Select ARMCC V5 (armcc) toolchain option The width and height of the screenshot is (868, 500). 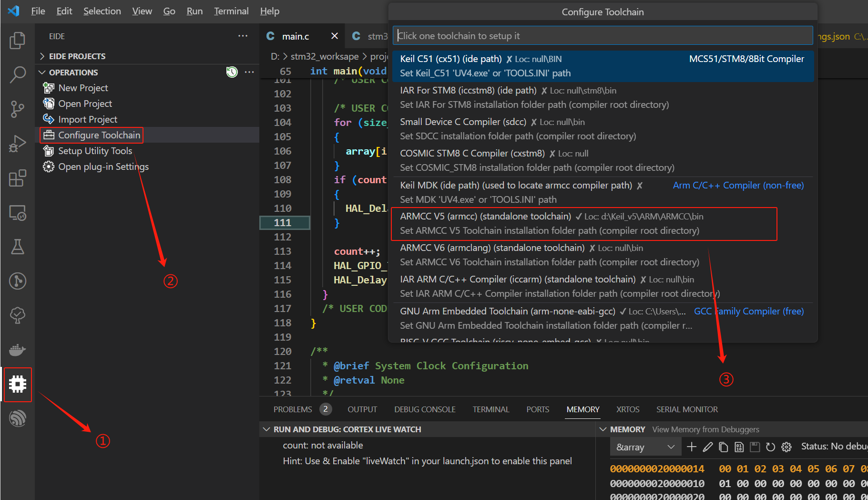pyautogui.click(x=603, y=223)
